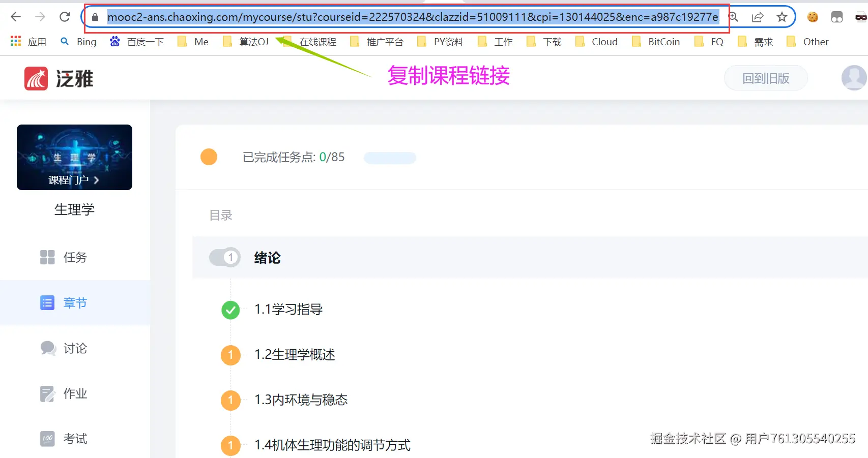Image resolution: width=868 pixels, height=458 pixels.
Task: Open section 1.3内环境与稳态
Action: [x=301, y=400]
